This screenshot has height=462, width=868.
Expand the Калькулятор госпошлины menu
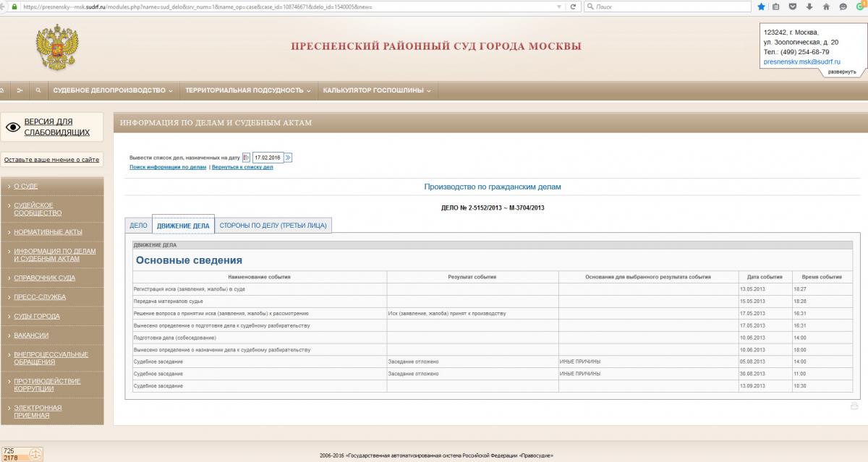tap(376, 90)
